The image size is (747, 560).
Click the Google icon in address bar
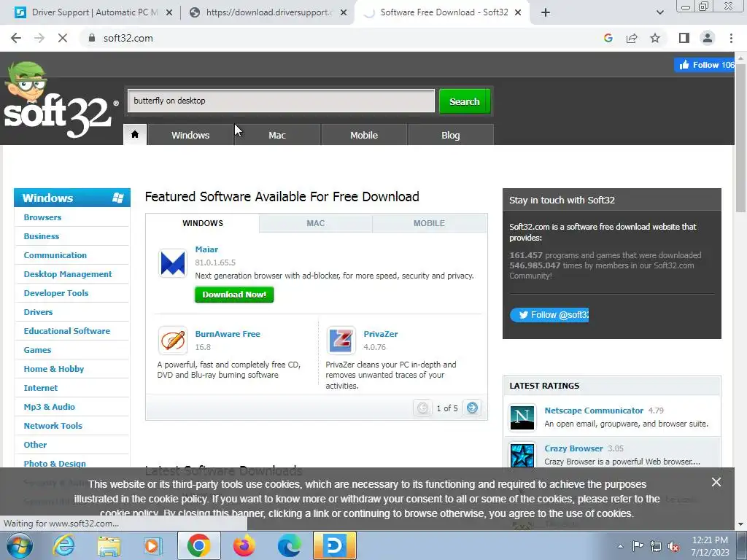[x=608, y=38]
